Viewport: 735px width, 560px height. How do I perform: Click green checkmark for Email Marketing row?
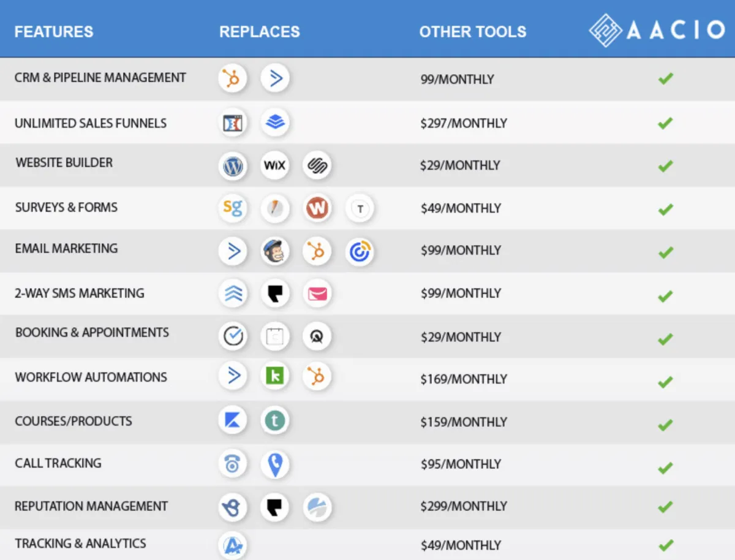[665, 252]
